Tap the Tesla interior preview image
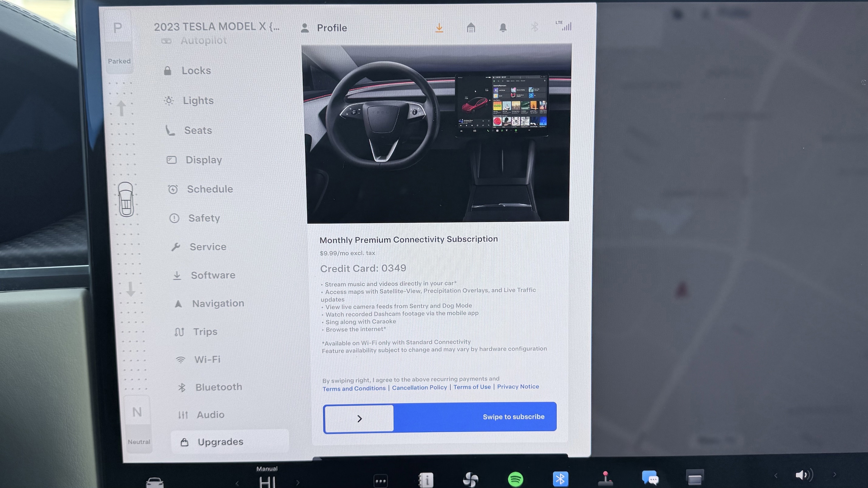This screenshot has width=868, height=488. 437,133
